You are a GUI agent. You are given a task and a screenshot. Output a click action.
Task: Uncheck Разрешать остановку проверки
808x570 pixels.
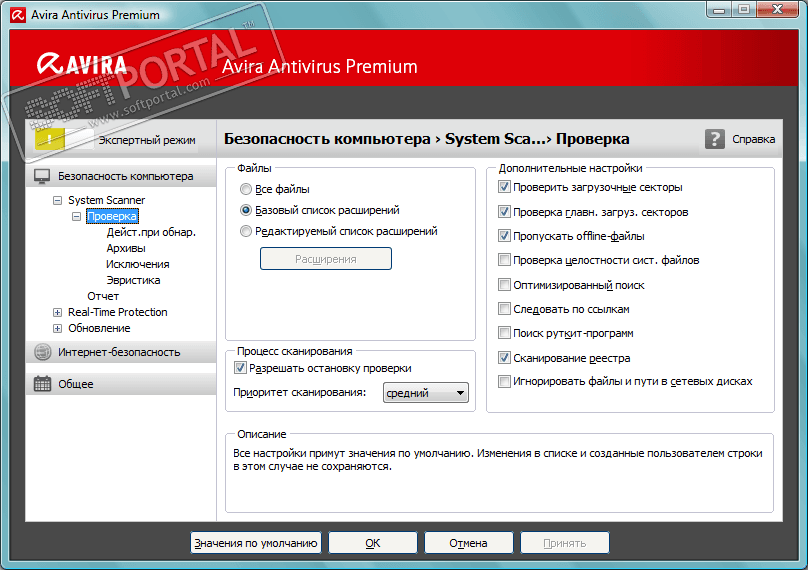click(240, 368)
